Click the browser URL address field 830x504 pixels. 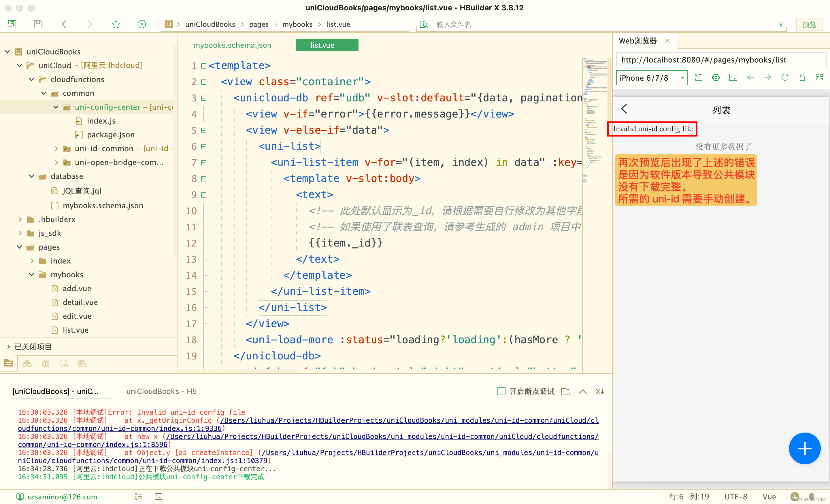tap(721, 60)
